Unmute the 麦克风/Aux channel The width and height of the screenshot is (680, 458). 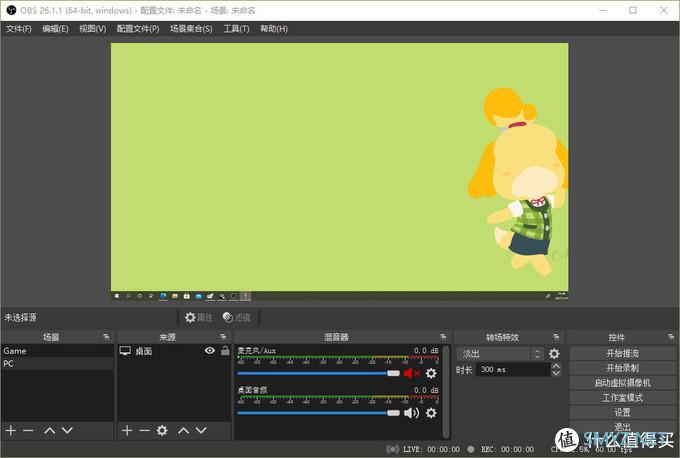412,373
